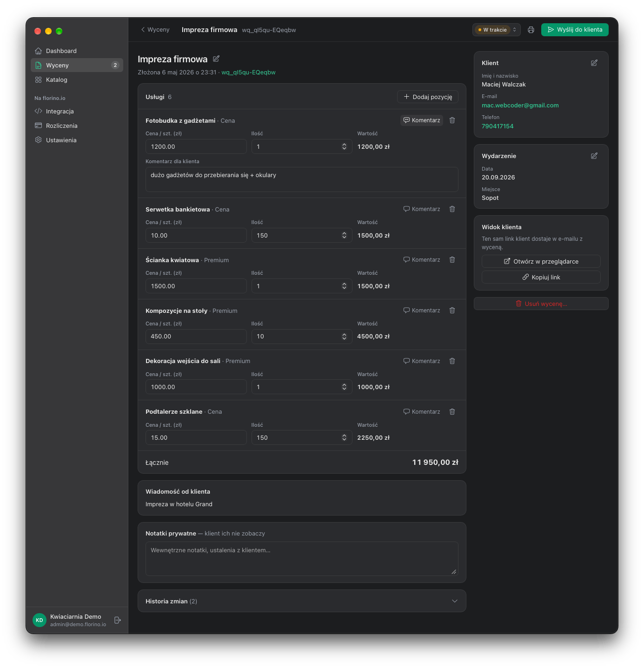This screenshot has height=668, width=644.
Task: Adjust quantity stepper for Serwetka bankietowa
Action: click(344, 235)
